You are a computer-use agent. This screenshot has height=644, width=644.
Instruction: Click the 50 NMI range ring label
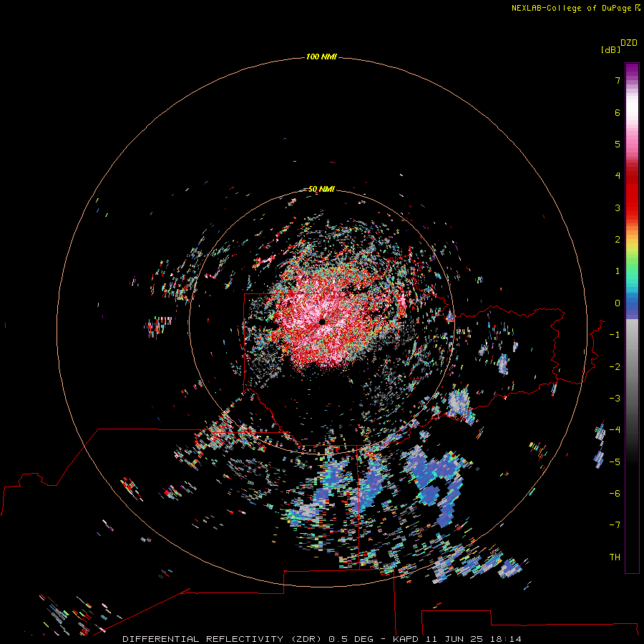pyautogui.click(x=321, y=189)
